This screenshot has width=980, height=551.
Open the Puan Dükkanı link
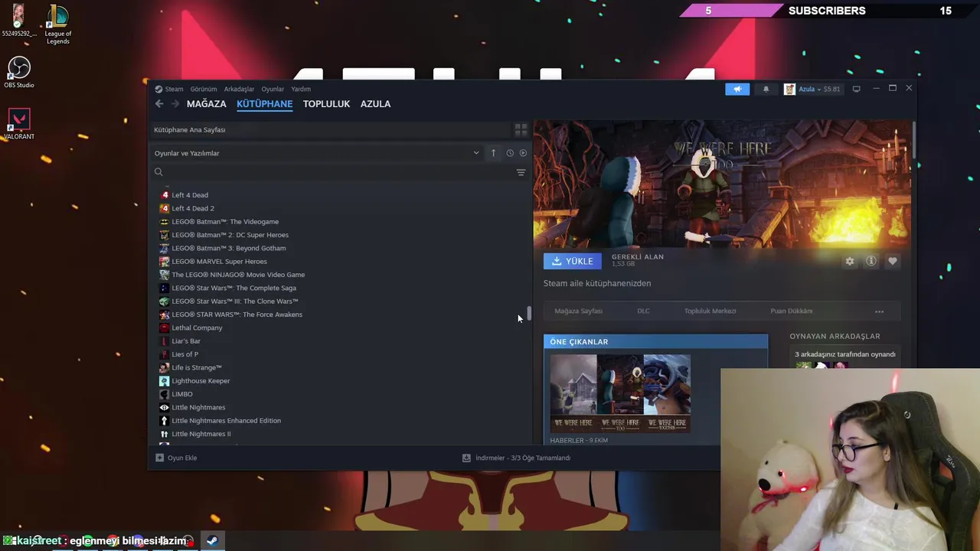[791, 311]
